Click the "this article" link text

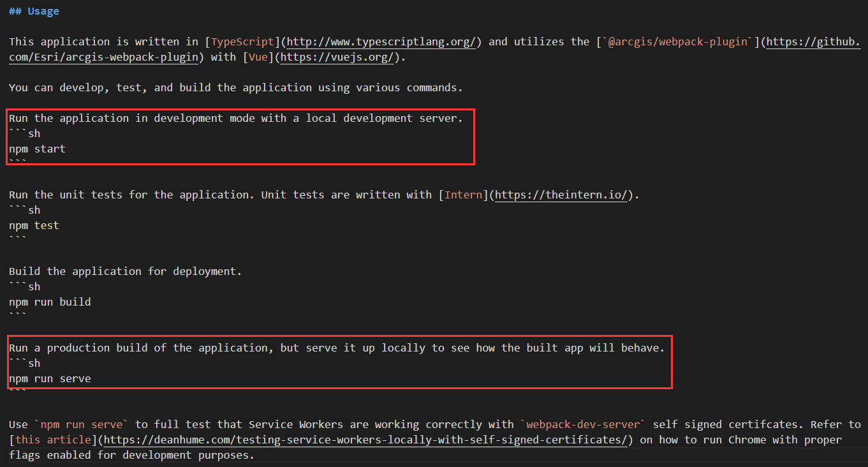(x=53, y=440)
